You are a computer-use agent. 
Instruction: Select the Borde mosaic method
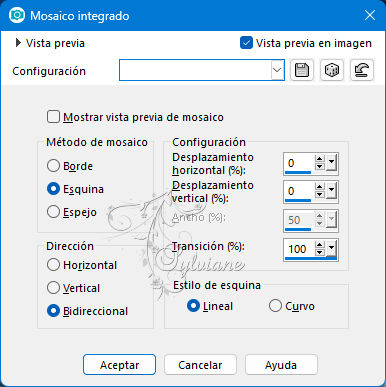point(53,166)
